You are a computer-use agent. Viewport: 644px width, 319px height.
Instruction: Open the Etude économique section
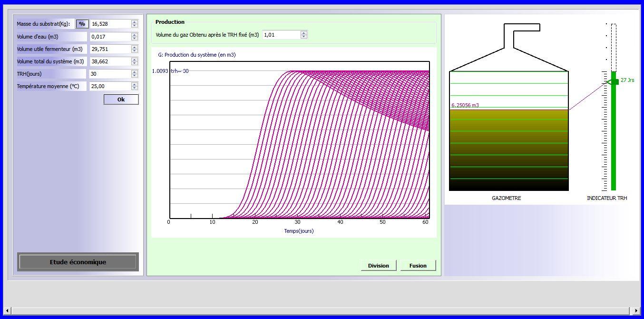[x=78, y=262]
